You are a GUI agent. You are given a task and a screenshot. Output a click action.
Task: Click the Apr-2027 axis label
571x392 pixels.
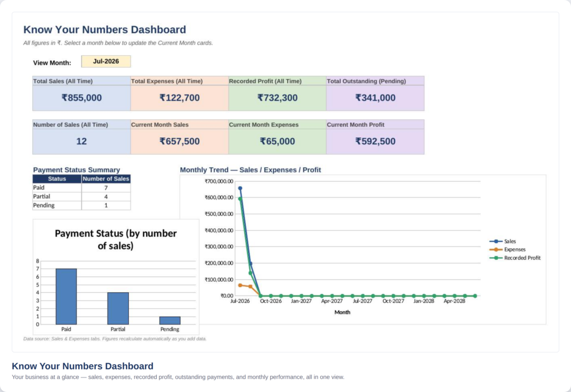point(332,301)
